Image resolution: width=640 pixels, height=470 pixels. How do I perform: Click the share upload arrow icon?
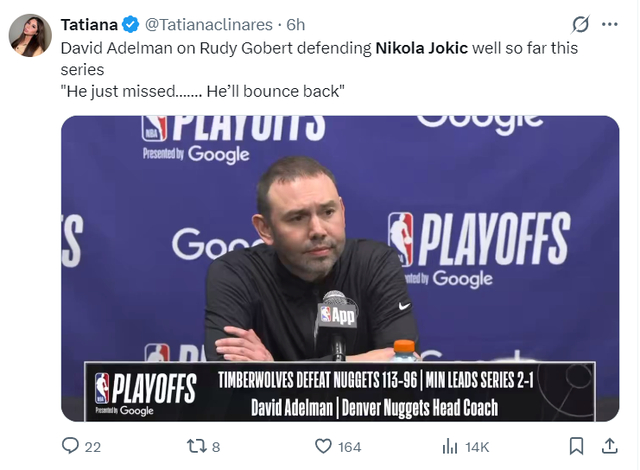click(609, 446)
